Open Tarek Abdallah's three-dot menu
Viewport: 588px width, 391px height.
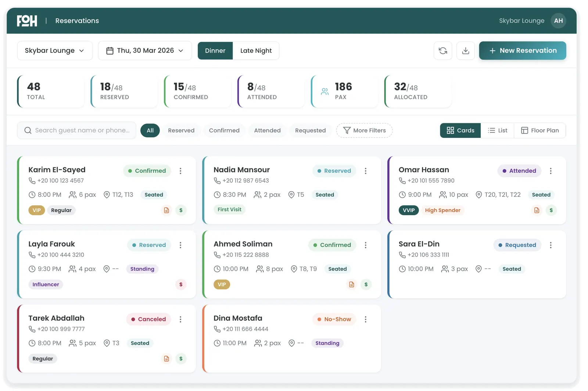coord(180,319)
